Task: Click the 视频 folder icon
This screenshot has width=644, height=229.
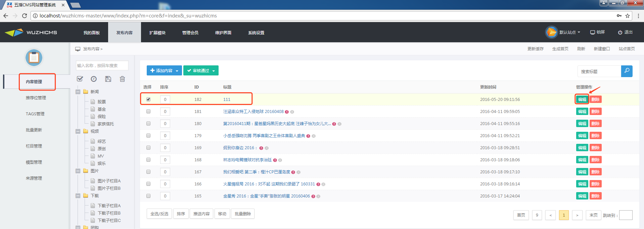Action: [86, 131]
